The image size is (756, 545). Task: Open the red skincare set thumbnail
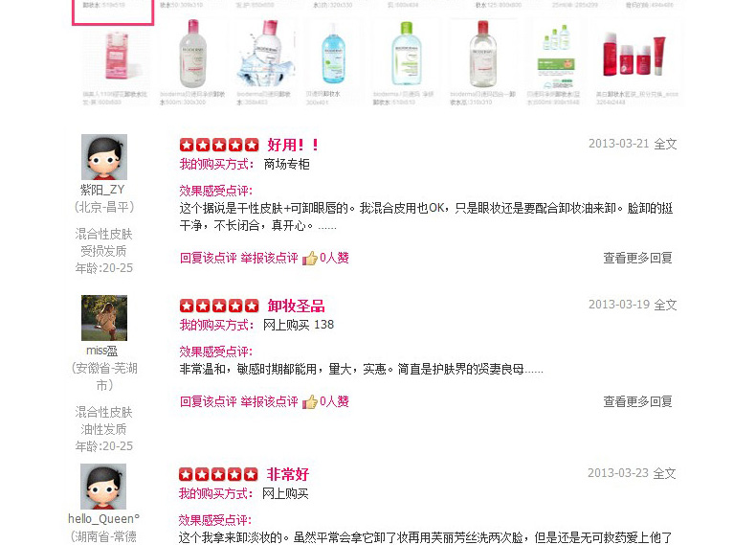tap(636, 56)
